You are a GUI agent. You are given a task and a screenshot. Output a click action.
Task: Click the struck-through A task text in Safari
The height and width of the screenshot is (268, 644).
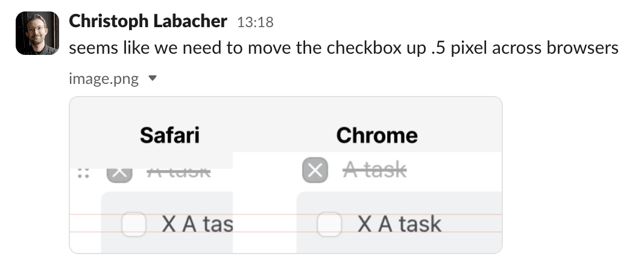179,173
